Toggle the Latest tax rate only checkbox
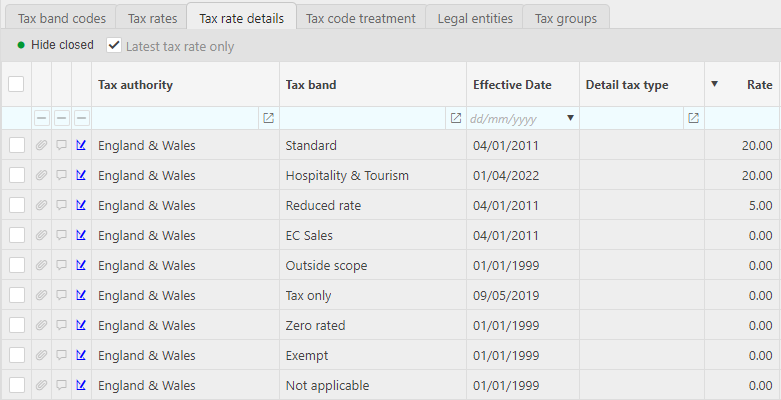781x400 pixels. [x=114, y=45]
